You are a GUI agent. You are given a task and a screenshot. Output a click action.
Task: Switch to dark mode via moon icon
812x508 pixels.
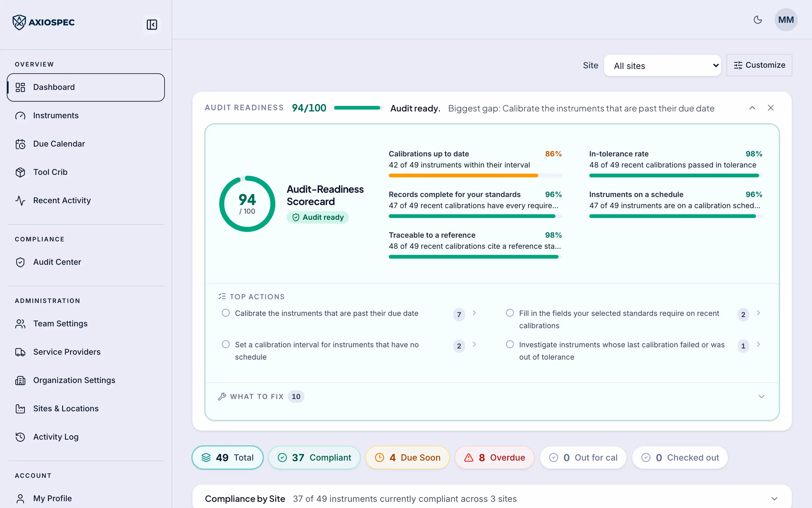758,20
